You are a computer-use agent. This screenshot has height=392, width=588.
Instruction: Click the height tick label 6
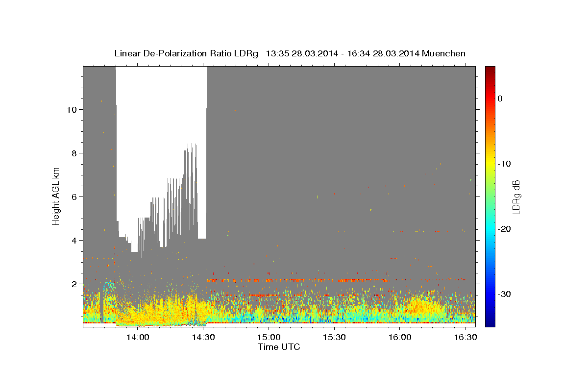click(74, 196)
